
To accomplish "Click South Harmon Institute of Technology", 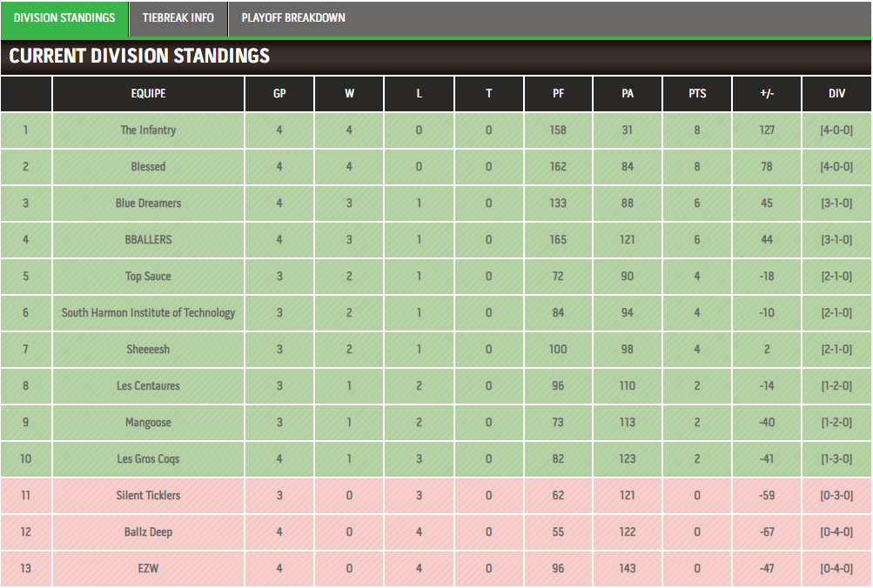I will pos(148,312).
